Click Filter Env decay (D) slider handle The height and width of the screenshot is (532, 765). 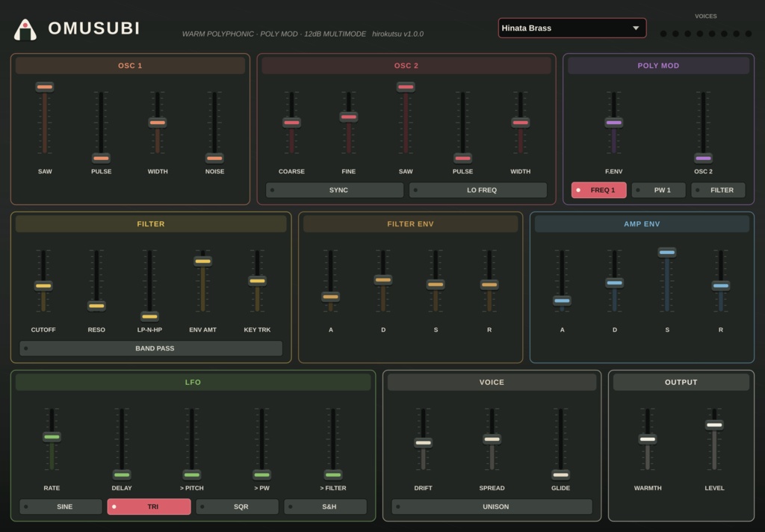tap(383, 279)
